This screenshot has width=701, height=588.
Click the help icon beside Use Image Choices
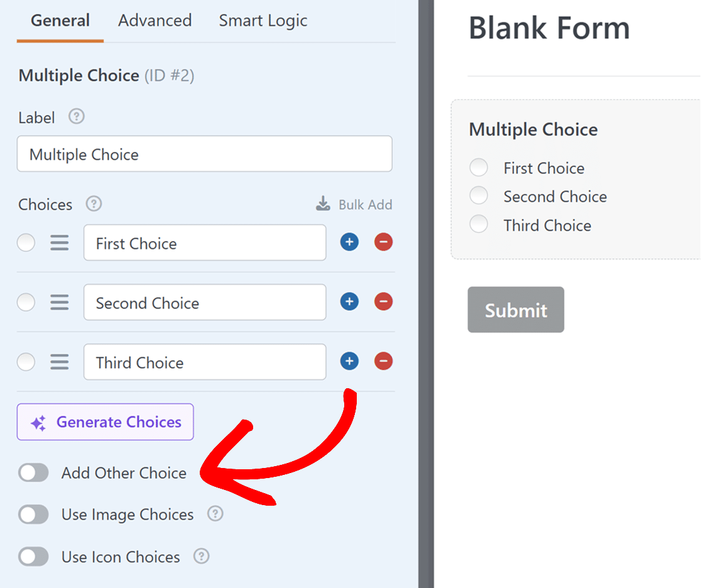(215, 514)
